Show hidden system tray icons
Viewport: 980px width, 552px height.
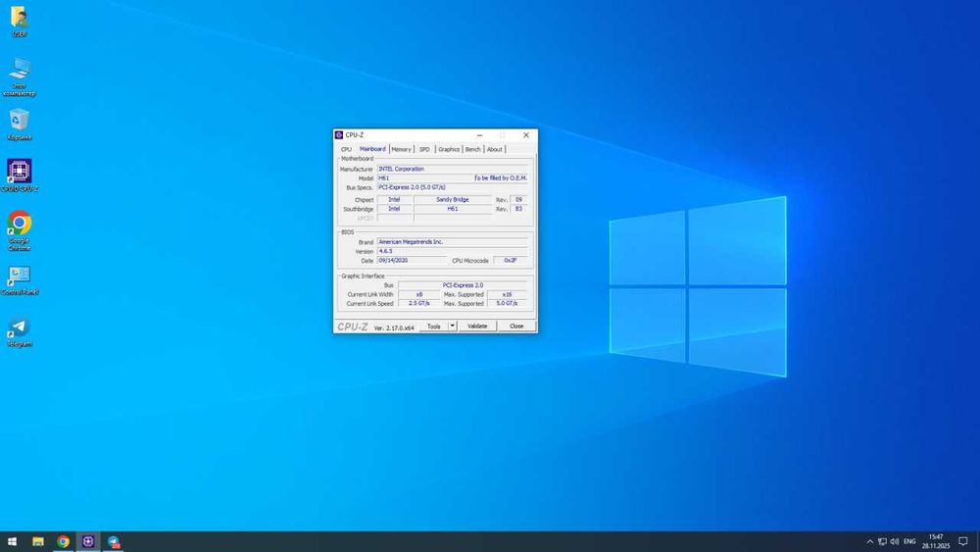tap(869, 541)
